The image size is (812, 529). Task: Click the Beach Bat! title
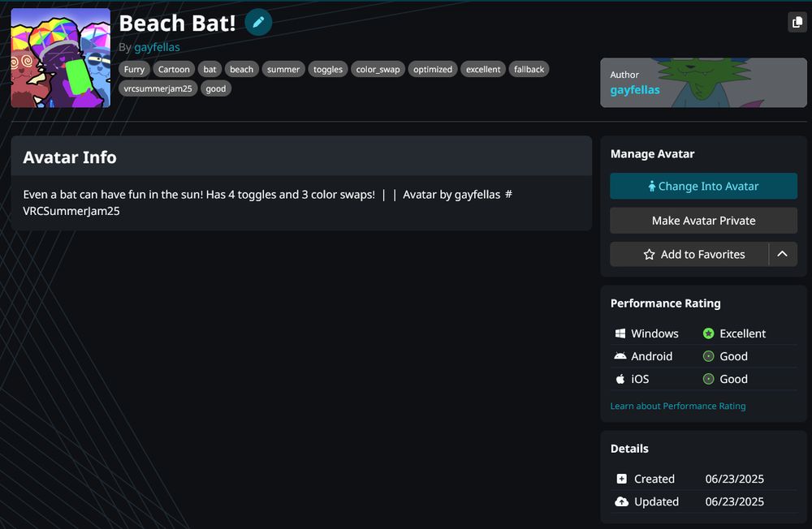click(177, 23)
